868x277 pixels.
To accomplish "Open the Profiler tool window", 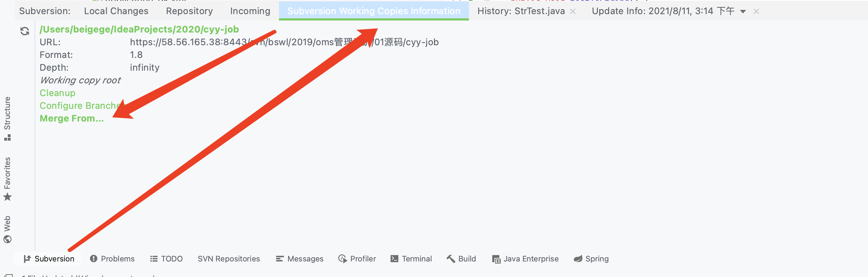I will [x=357, y=259].
